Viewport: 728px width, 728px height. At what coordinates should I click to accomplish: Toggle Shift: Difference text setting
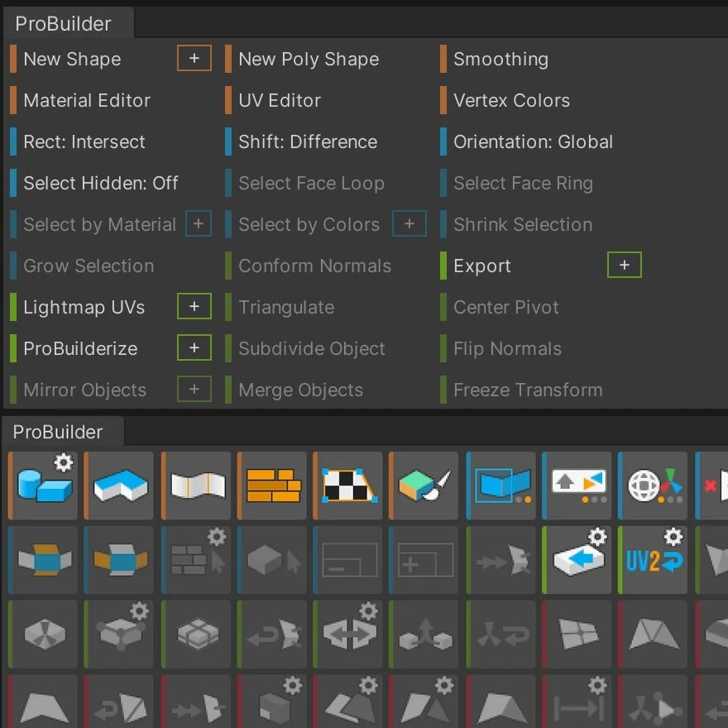click(x=308, y=141)
